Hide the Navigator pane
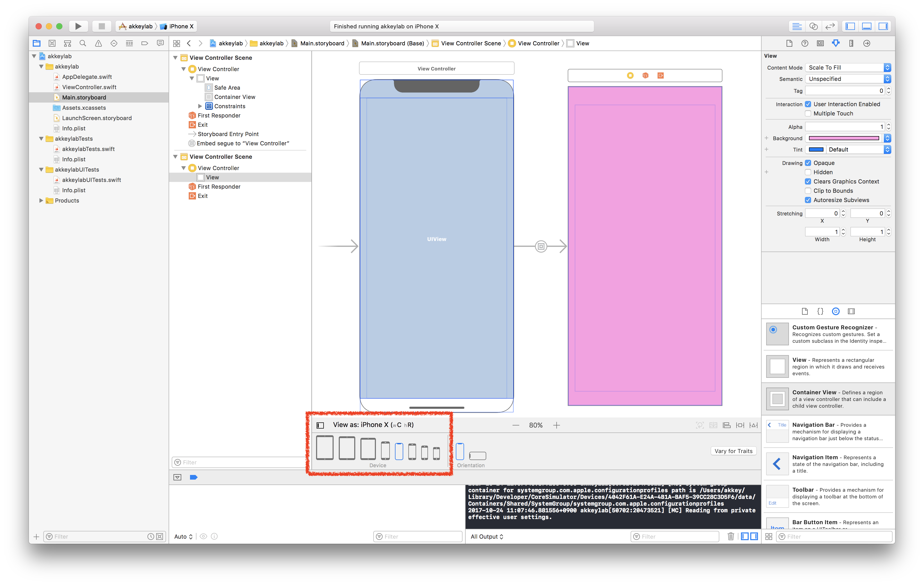The image size is (924, 585). (x=850, y=26)
